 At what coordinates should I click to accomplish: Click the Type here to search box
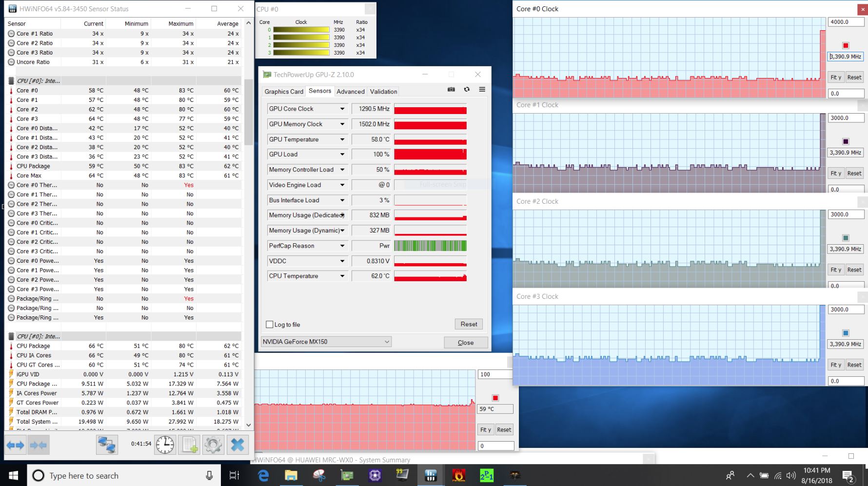click(x=123, y=475)
